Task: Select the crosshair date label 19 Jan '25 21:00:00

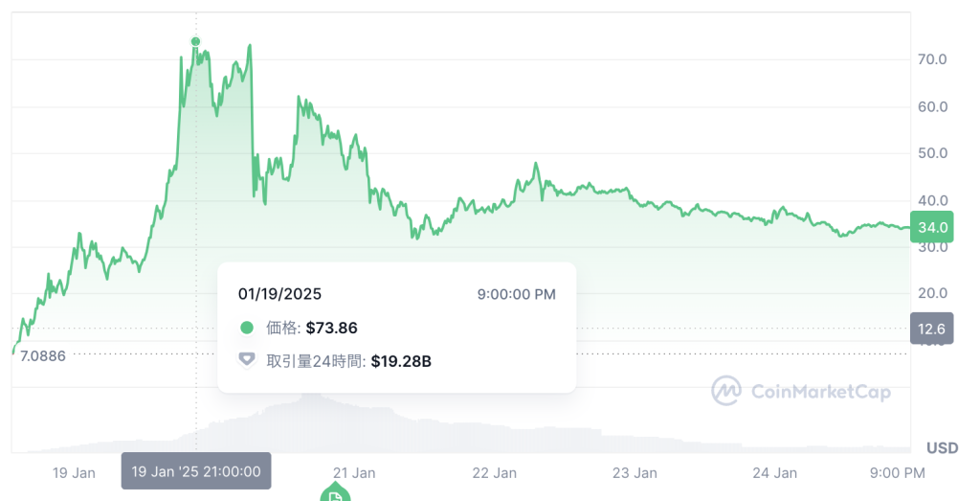Action: (196, 471)
